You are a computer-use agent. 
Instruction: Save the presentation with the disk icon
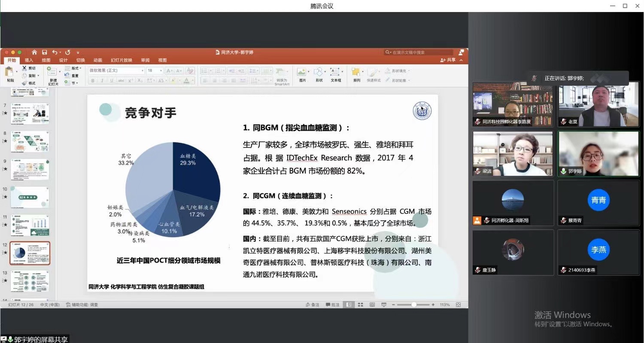tap(45, 52)
